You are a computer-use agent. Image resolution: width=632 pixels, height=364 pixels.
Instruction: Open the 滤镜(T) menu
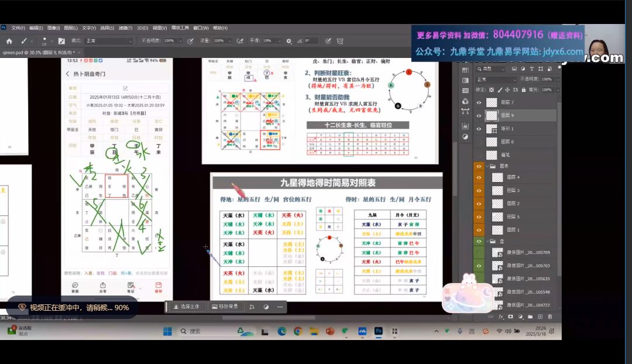[125, 28]
